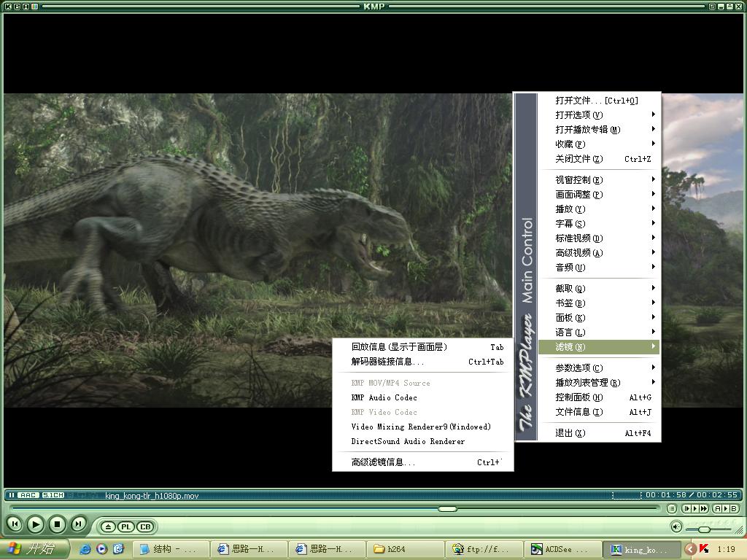747x560 pixels.
Task: Open the 收藏(F) favorites submenu
Action: (x=599, y=144)
